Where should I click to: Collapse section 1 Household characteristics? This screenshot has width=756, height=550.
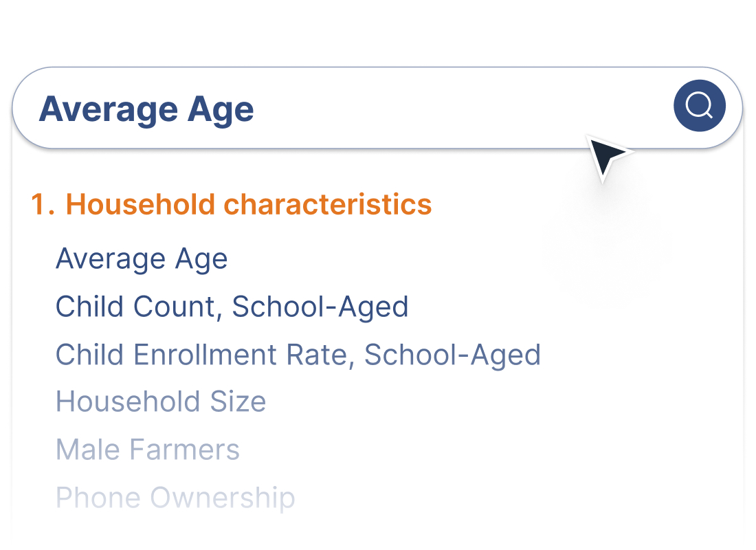click(232, 204)
